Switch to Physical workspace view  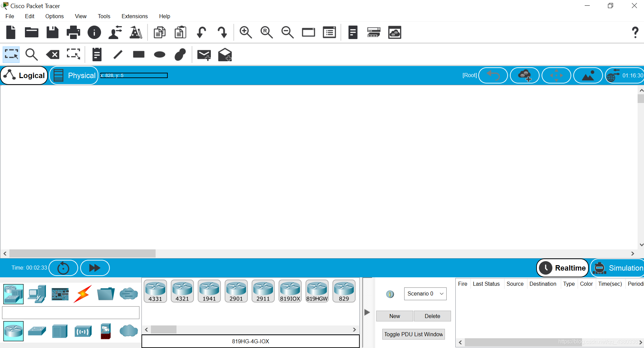click(x=74, y=75)
